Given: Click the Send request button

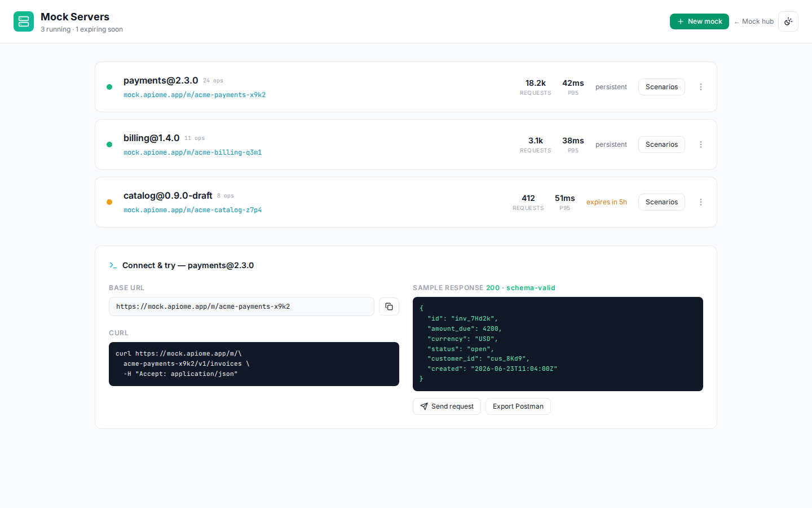Looking at the screenshot, I should click(447, 406).
